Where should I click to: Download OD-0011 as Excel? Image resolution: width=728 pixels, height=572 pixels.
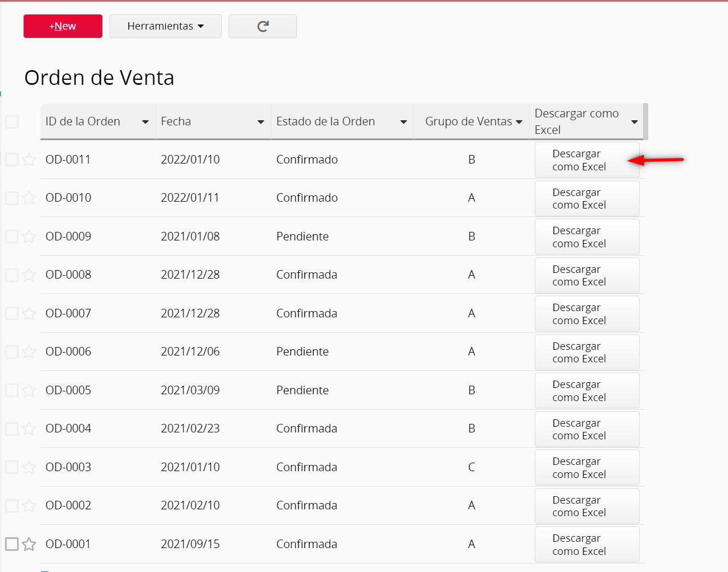pos(587,160)
